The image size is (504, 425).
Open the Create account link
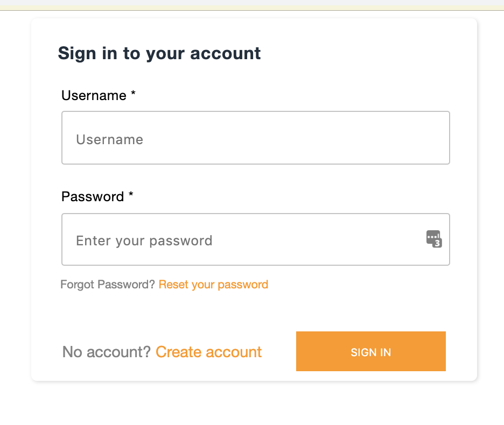click(208, 352)
